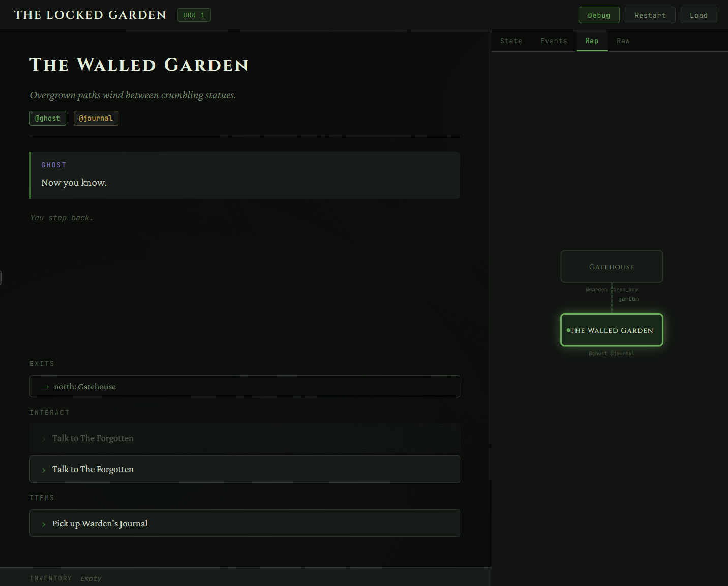Viewport: 728px width, 586px height.
Task: Click the @journal entity tag
Action: pyautogui.click(x=96, y=119)
